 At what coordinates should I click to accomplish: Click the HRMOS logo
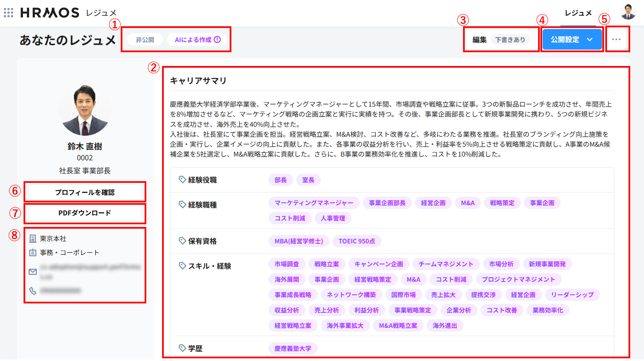50,13
